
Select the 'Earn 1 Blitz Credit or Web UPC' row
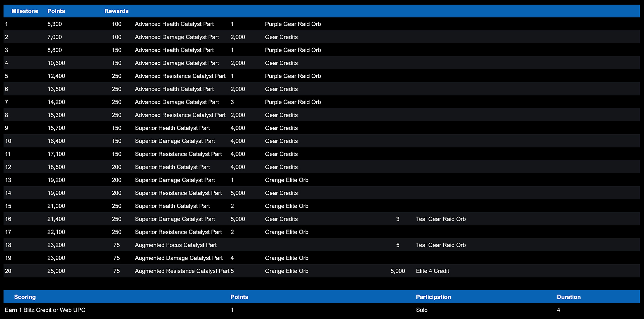(x=45, y=310)
